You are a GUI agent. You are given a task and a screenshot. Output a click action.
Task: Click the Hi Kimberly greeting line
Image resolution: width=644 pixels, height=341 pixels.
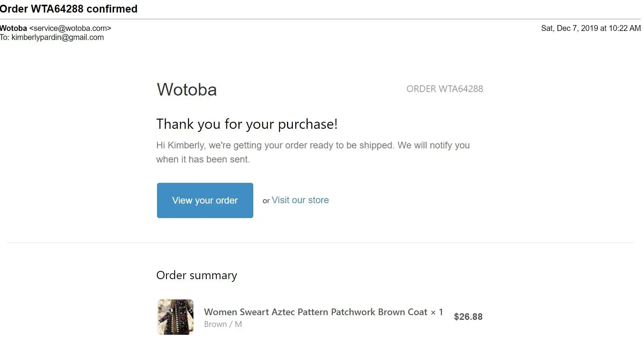[313, 145]
